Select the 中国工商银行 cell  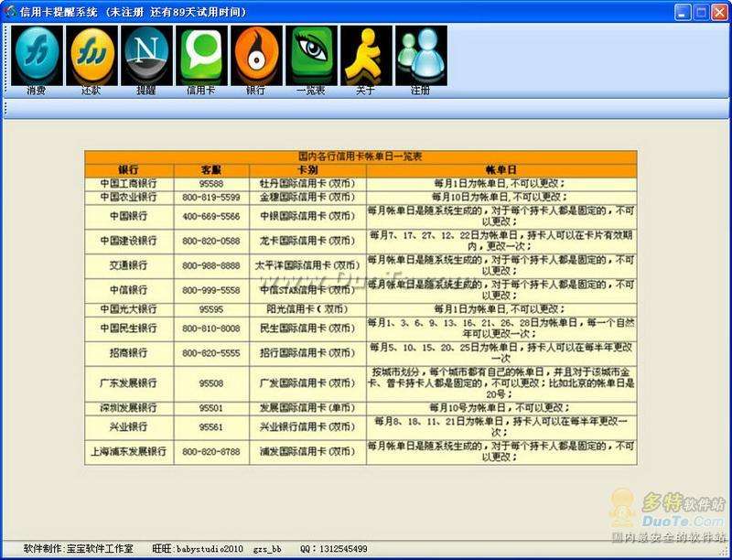[129, 184]
